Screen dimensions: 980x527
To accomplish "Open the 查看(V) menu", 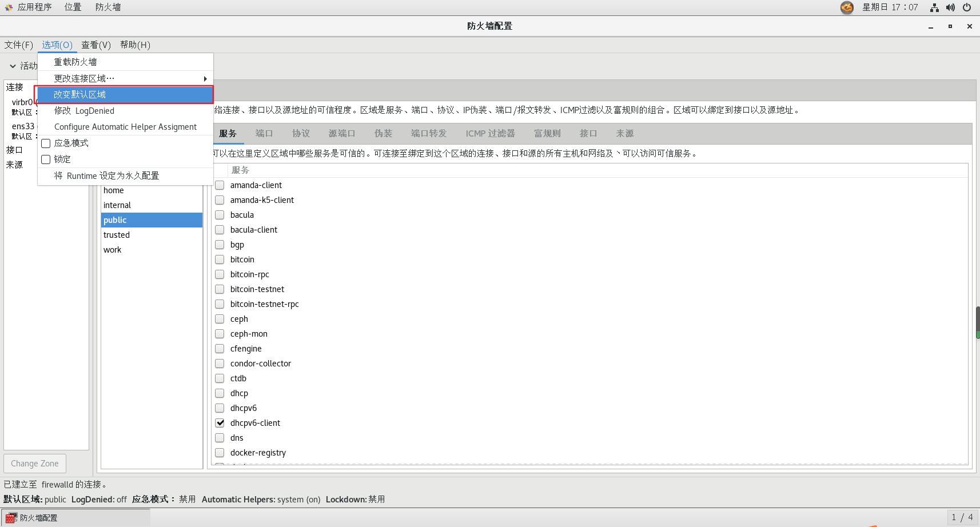I will coord(96,45).
